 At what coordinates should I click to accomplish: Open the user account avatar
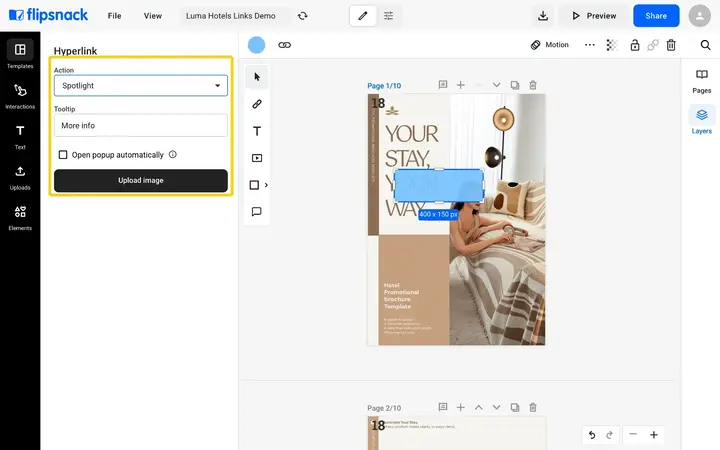point(699,16)
